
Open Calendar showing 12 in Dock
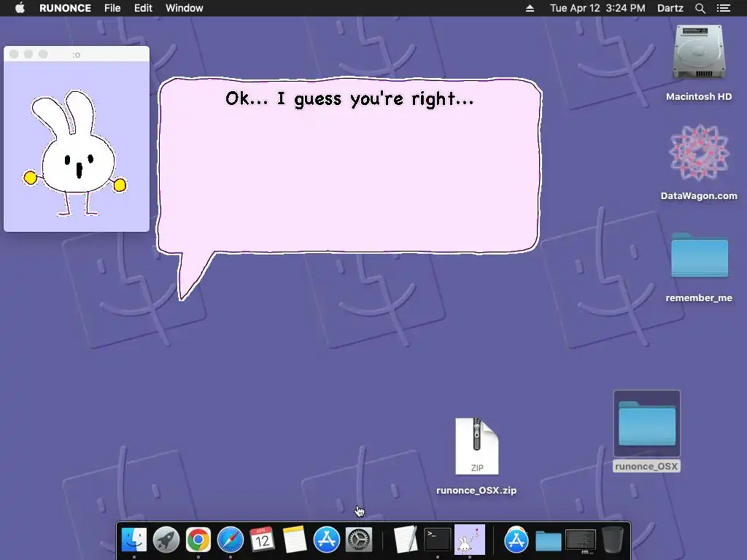(x=262, y=540)
